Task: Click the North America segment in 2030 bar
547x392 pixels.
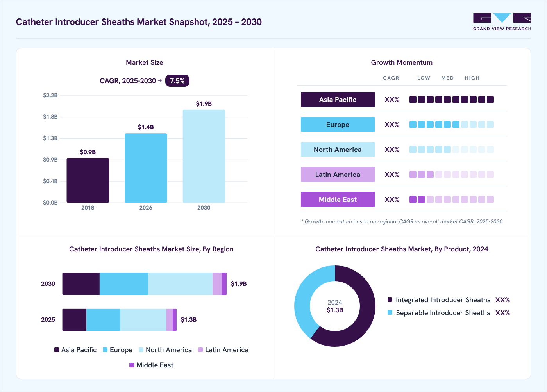Action: 181,284
